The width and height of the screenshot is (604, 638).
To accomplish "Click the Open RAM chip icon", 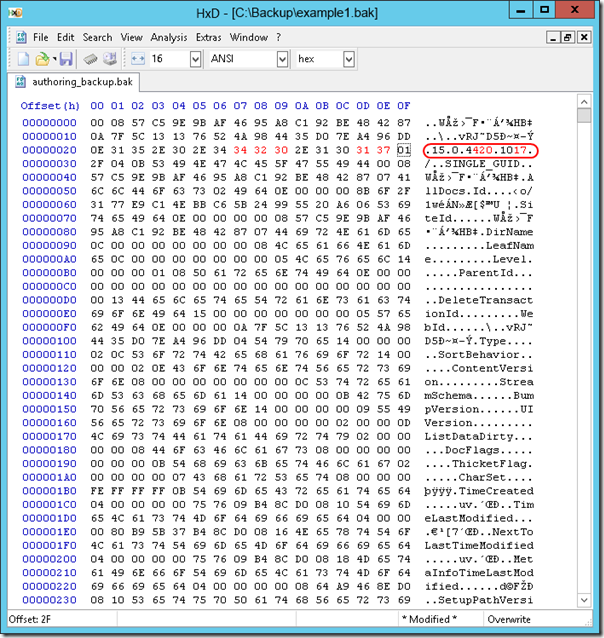I will click(90, 59).
